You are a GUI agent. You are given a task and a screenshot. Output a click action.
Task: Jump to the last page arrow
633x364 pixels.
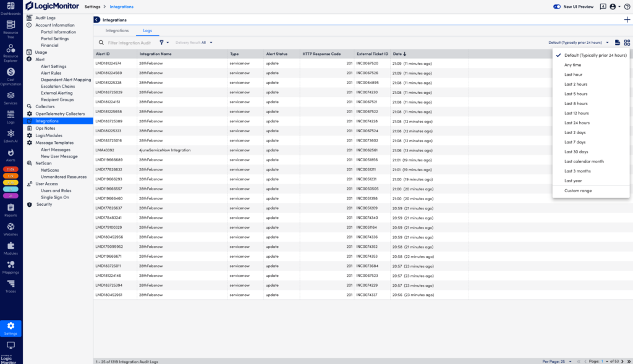pyautogui.click(x=629, y=361)
